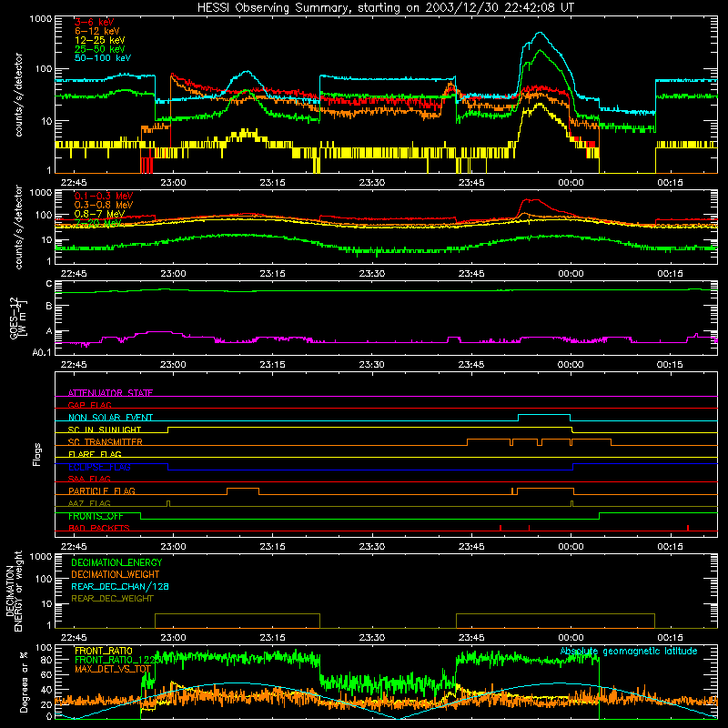728x728 pixels.
Task: Click the 23:15 tick under the keV panel
Action: tap(272, 183)
